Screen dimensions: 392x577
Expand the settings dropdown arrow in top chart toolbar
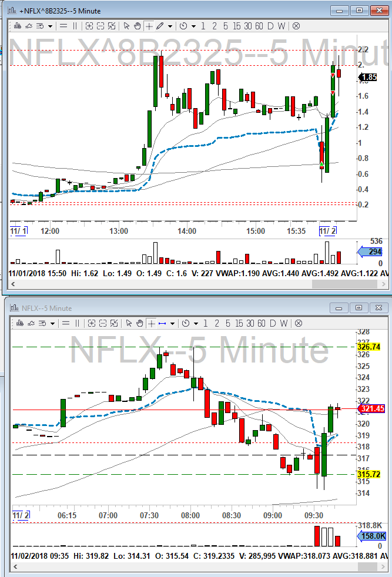click(50, 26)
